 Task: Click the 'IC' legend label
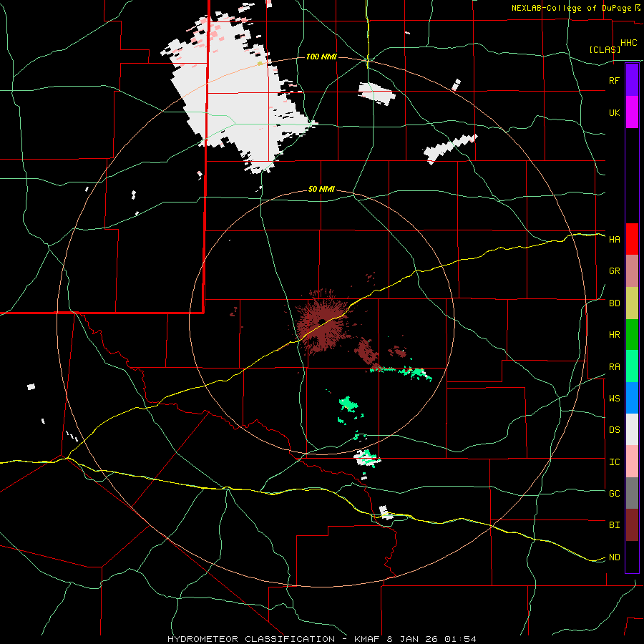click(x=614, y=462)
